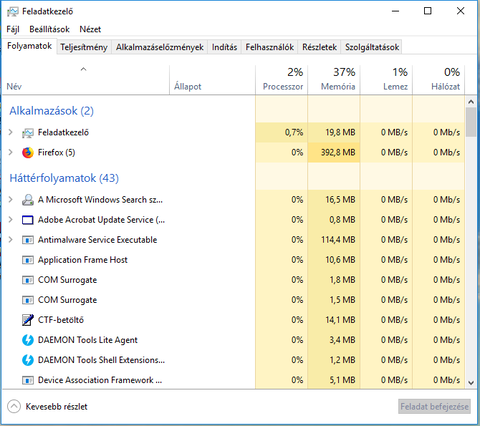480x426 pixels.
Task: Click the 19,8 MB Feladatkezelő memory value
Action: 340,133
